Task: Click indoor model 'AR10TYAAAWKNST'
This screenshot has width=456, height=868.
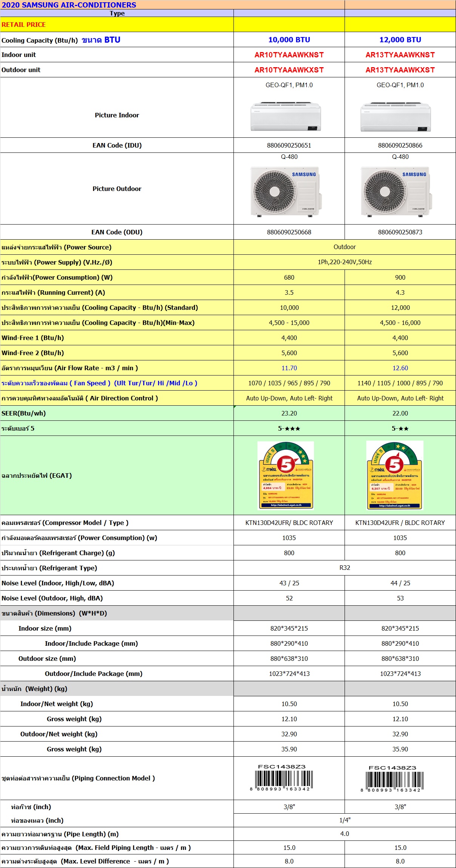Action: click(289, 55)
